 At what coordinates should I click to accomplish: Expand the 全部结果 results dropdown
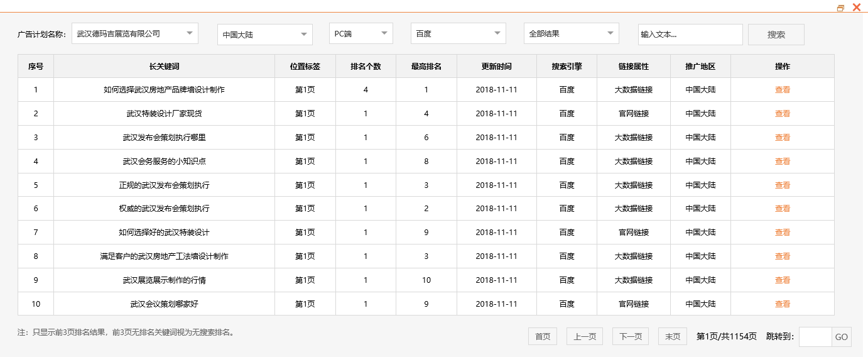point(572,33)
